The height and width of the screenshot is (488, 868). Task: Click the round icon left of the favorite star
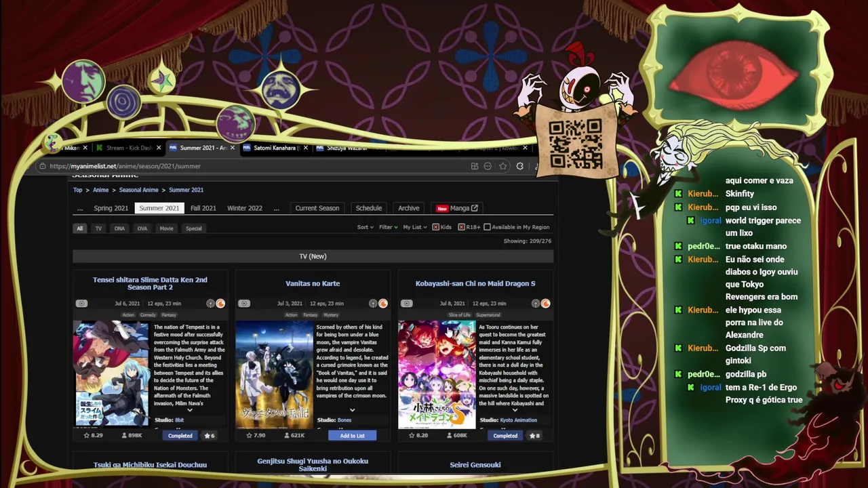tap(488, 166)
